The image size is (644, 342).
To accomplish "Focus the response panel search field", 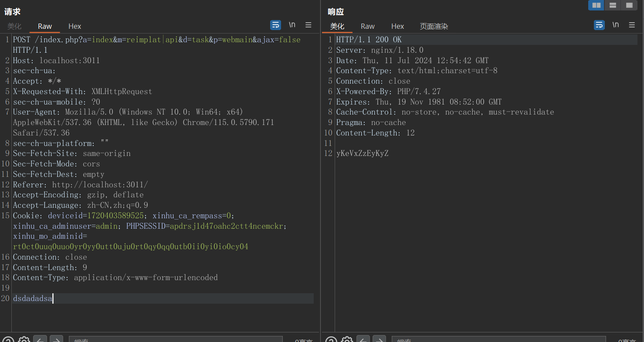I will click(x=498, y=340).
